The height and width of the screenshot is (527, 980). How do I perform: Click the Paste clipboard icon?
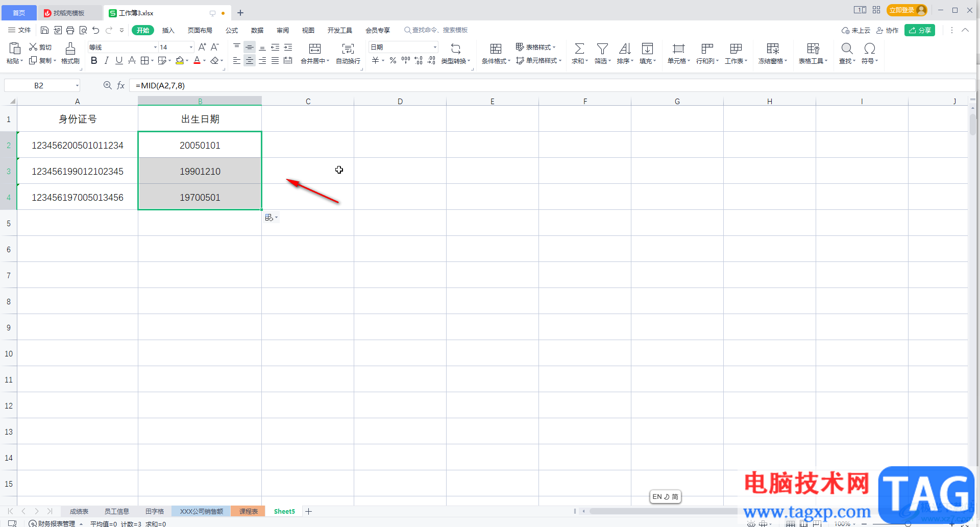[x=15, y=48]
